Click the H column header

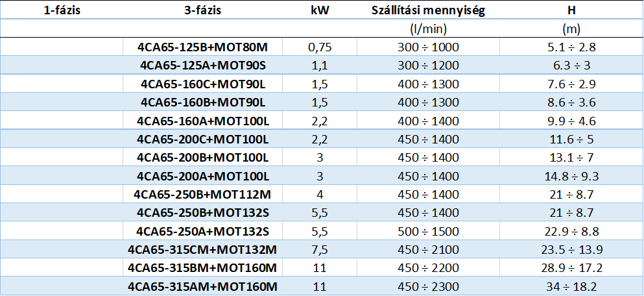[x=571, y=10]
